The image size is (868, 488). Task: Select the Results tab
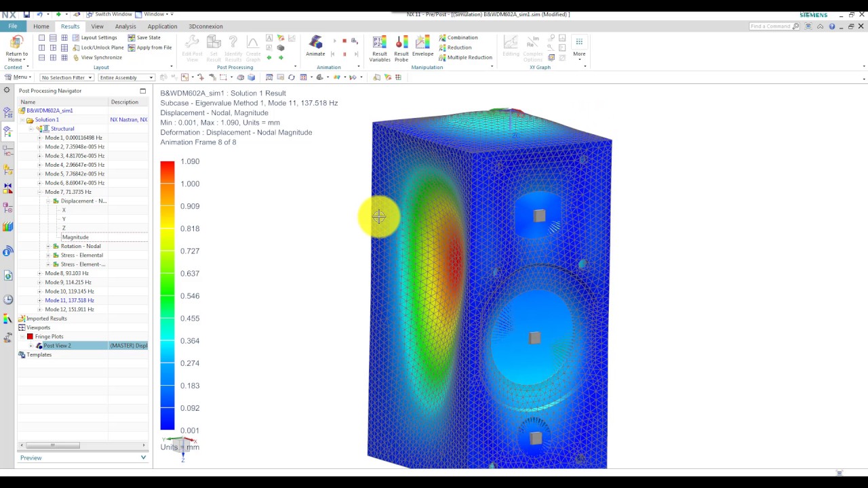tap(70, 26)
